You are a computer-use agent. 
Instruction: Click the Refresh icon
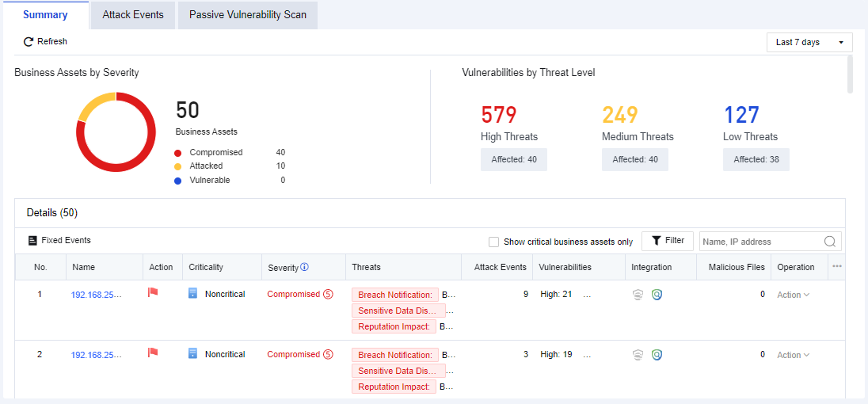point(29,42)
